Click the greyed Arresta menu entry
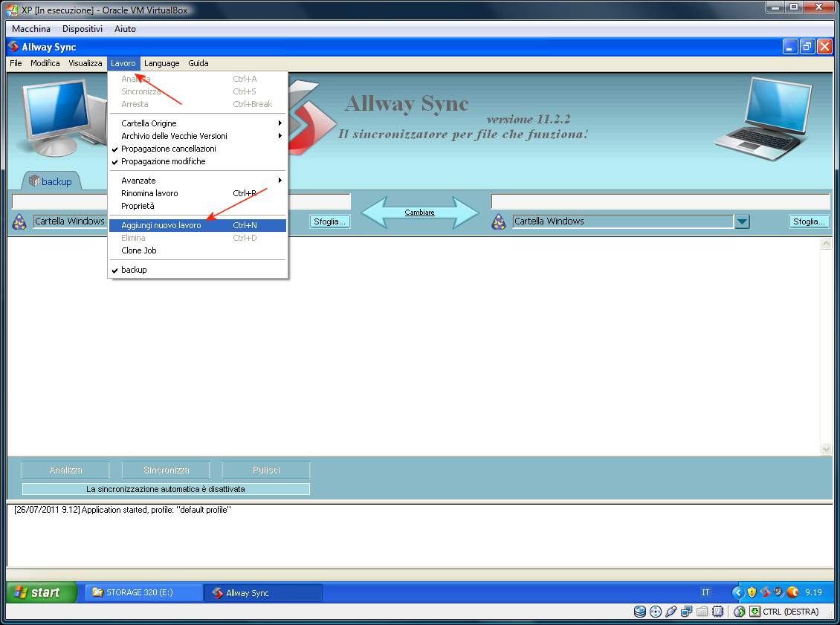Viewport: 840px width, 625px height. click(198, 105)
